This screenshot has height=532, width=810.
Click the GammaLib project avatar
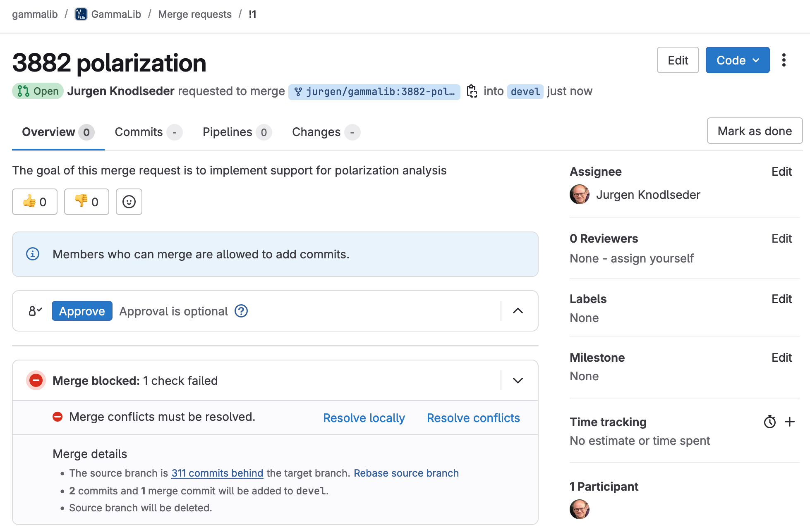point(80,14)
